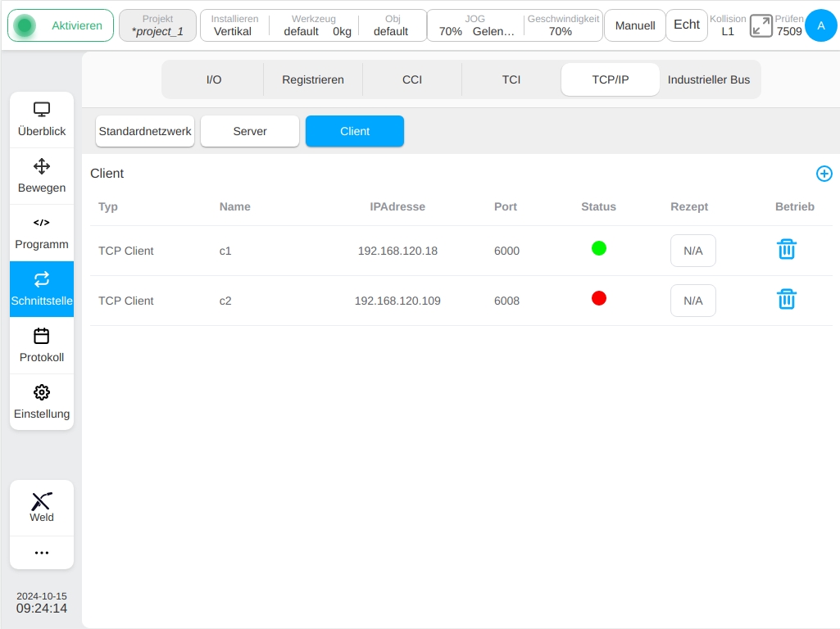Image resolution: width=840 pixels, height=629 pixels.
Task: Delete client c2 with trash icon
Action: tap(787, 299)
